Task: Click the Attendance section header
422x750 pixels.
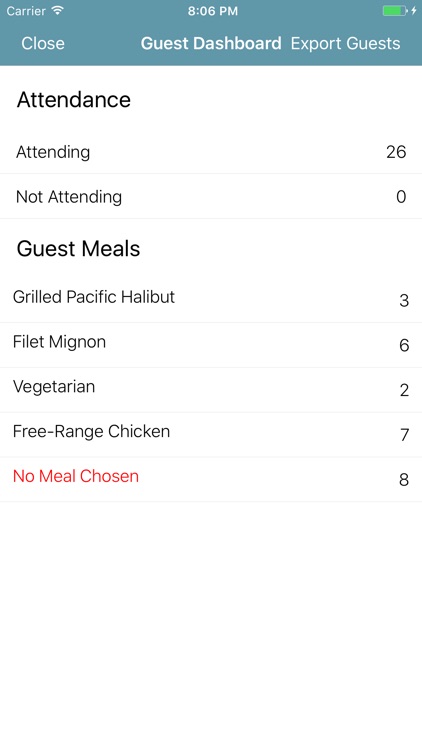Action: click(74, 99)
